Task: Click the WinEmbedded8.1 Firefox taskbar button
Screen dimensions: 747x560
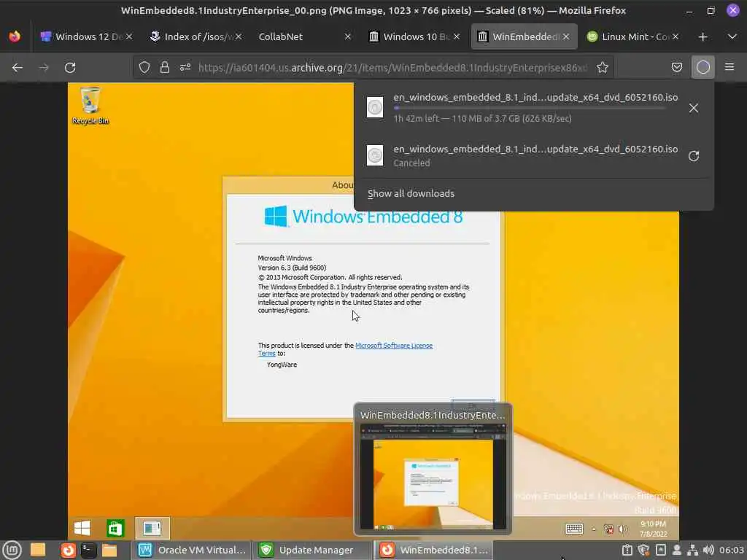Action: (x=433, y=550)
